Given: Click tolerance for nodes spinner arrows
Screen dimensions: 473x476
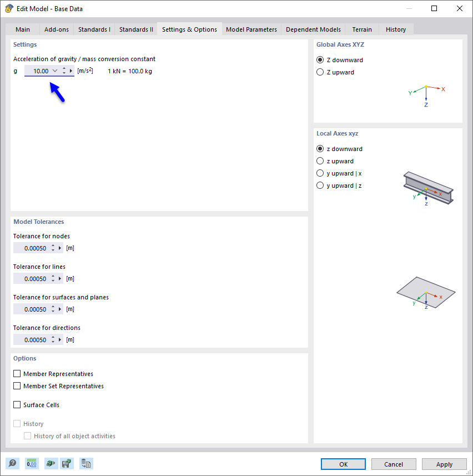Looking at the screenshot, I should coord(53,248).
